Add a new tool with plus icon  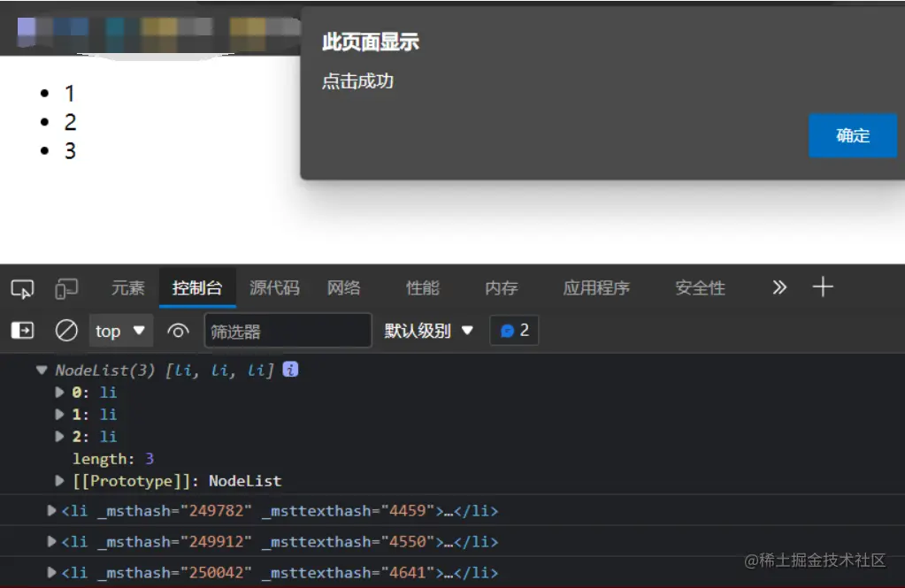tap(823, 286)
